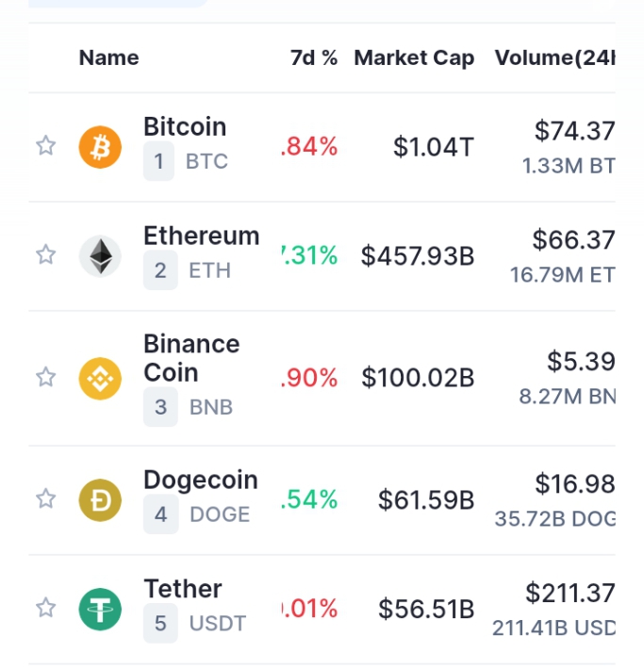The height and width of the screenshot is (669, 644).
Task: Click the Binance Coin yellow logo
Action: [100, 379]
